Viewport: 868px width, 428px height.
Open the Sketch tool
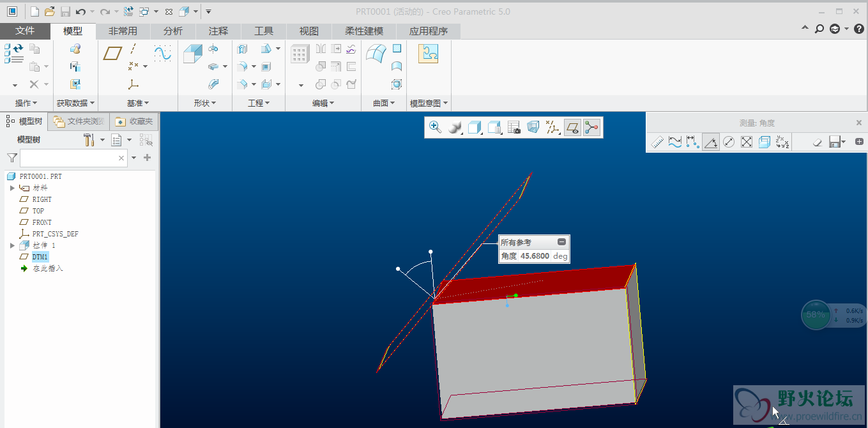[163, 53]
